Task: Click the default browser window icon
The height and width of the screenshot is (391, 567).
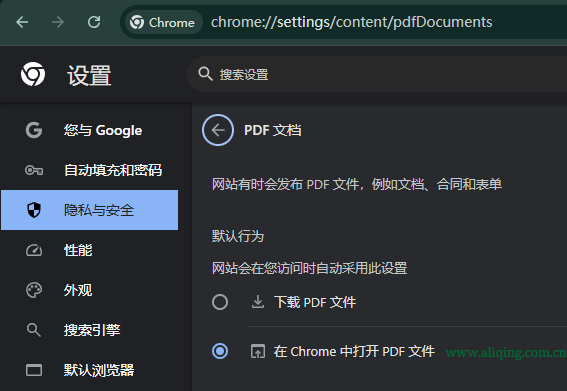Action: point(34,370)
